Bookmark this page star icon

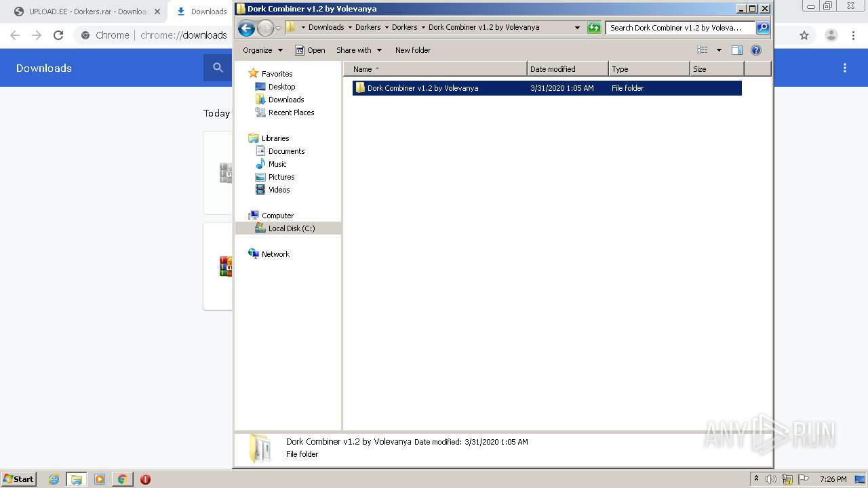[804, 35]
